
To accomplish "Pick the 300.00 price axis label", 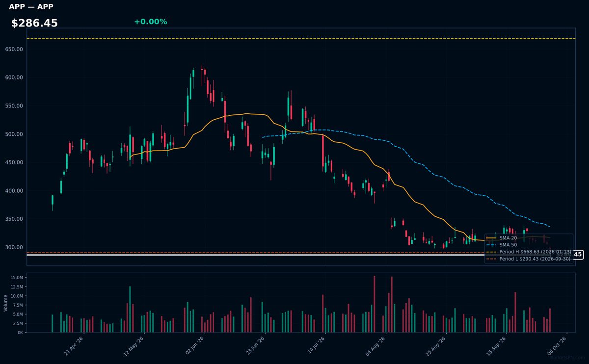I will click(x=14, y=248).
